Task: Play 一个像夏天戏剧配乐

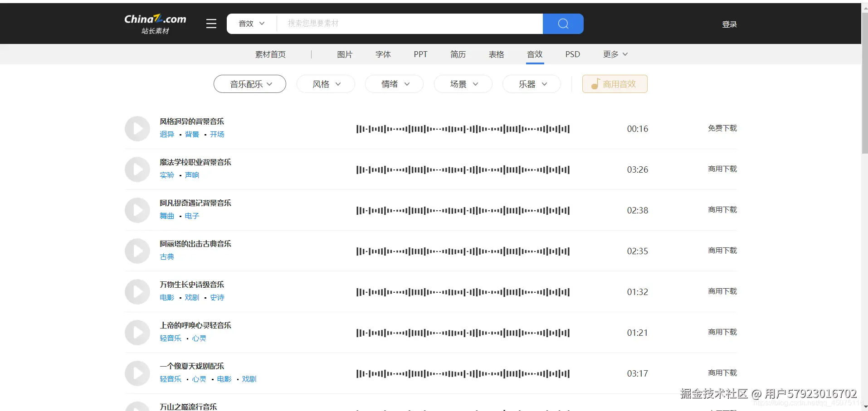Action: click(x=137, y=373)
